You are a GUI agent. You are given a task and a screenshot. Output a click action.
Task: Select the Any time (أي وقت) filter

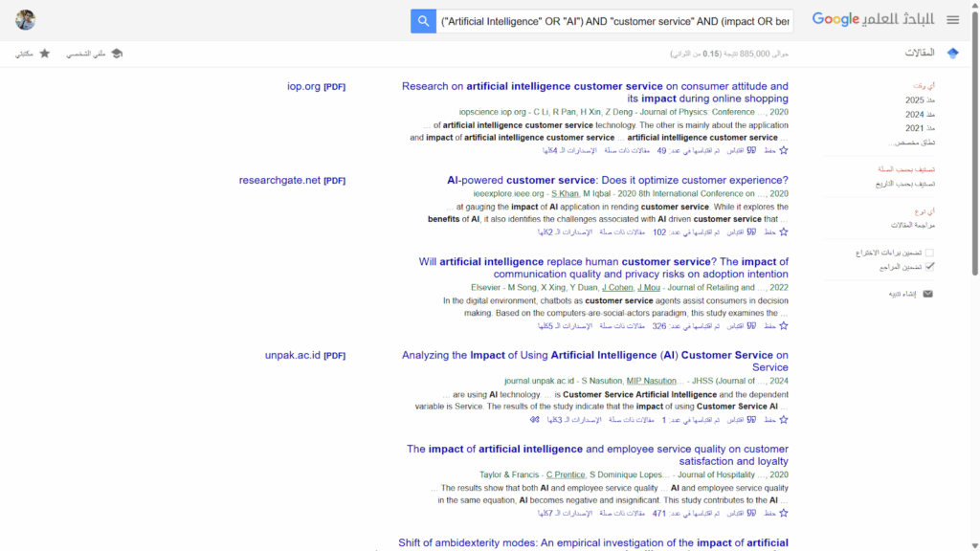point(924,85)
